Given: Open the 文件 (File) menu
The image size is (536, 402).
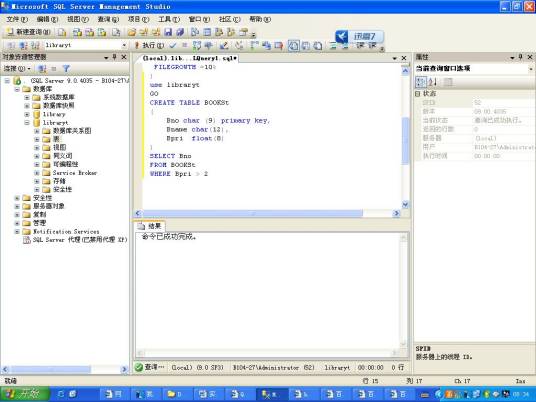Looking at the screenshot, I should pyautogui.click(x=16, y=19).
